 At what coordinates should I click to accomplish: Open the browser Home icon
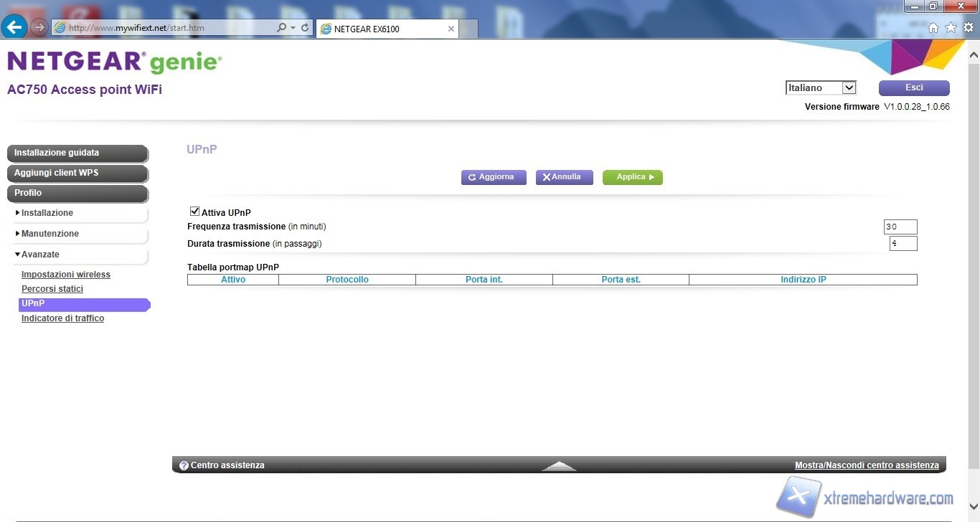[x=933, y=28]
